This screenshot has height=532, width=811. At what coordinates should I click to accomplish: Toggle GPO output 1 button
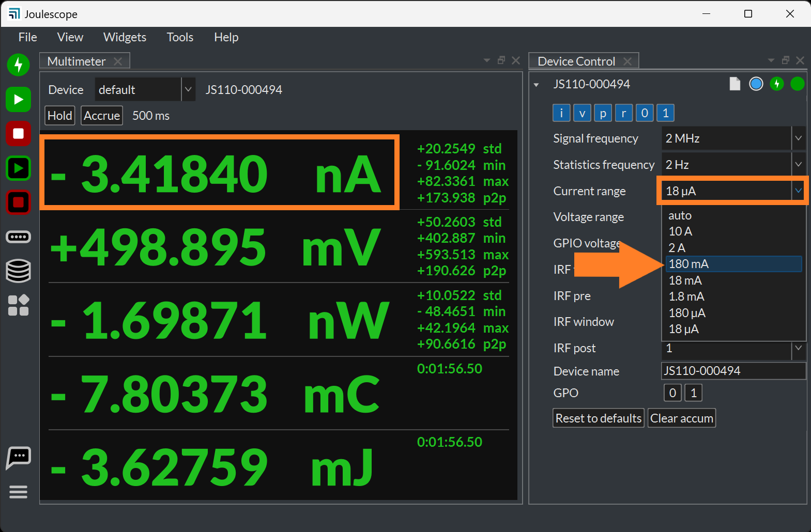[694, 393]
